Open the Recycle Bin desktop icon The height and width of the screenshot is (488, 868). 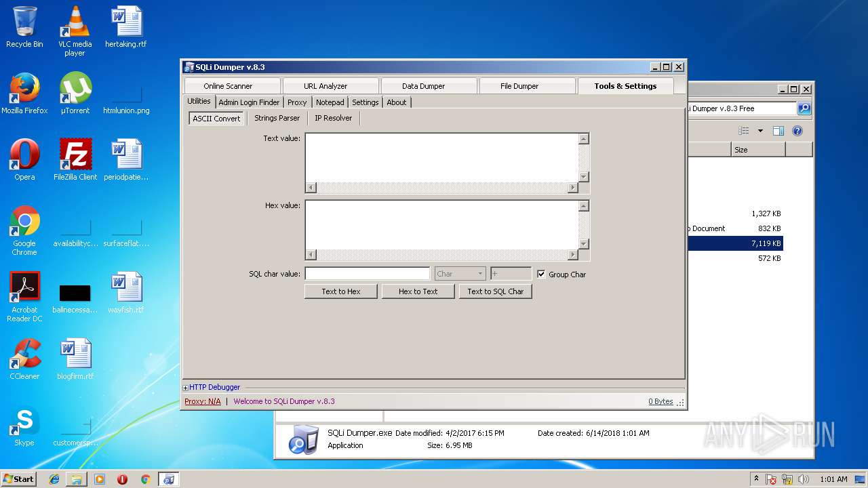coord(24,27)
